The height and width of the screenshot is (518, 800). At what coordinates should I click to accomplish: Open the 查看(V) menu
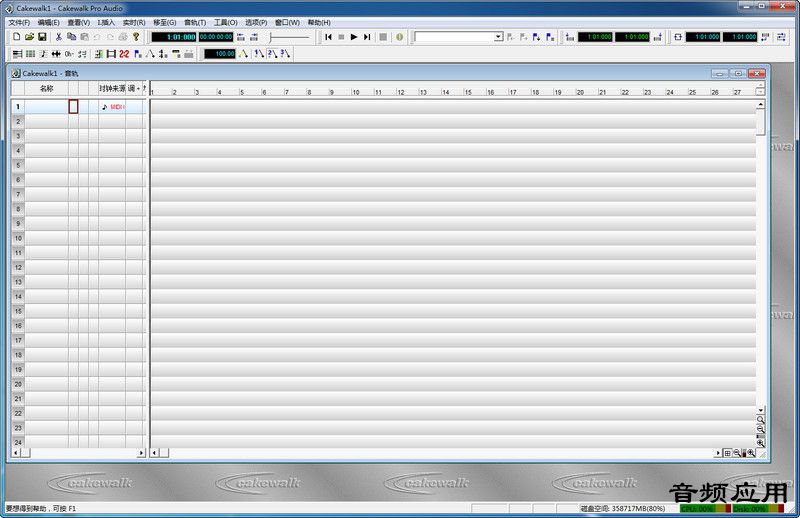(x=78, y=22)
